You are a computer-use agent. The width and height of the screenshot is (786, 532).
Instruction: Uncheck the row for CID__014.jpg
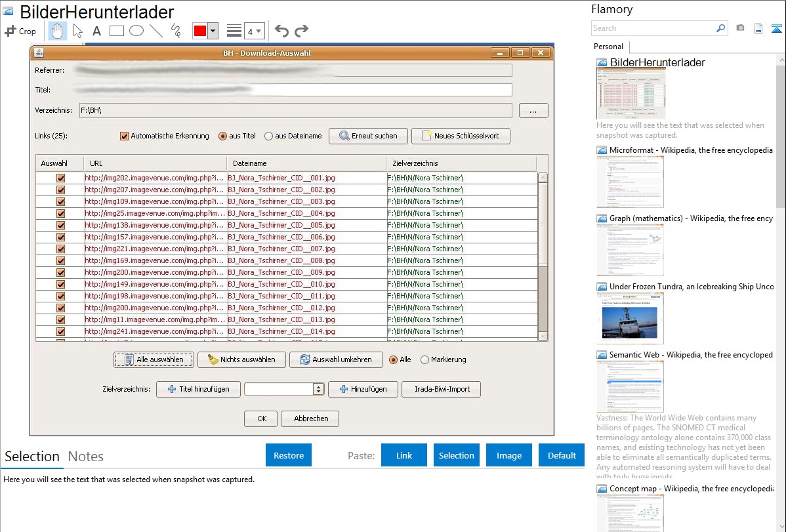point(60,331)
